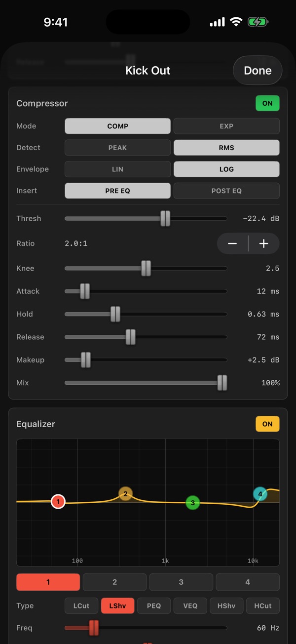Click the battery icon in status bar
296x644 pixels.
coord(258,22)
